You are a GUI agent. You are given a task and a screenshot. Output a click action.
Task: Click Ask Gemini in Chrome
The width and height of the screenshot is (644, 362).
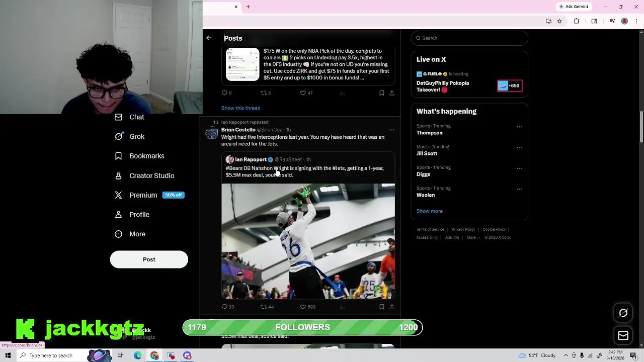tap(574, 7)
